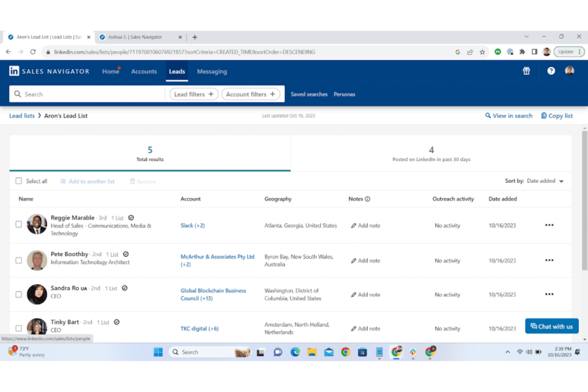The image size is (588, 392).
Task: Click Lead lists breadcrumb link
Action: click(22, 116)
